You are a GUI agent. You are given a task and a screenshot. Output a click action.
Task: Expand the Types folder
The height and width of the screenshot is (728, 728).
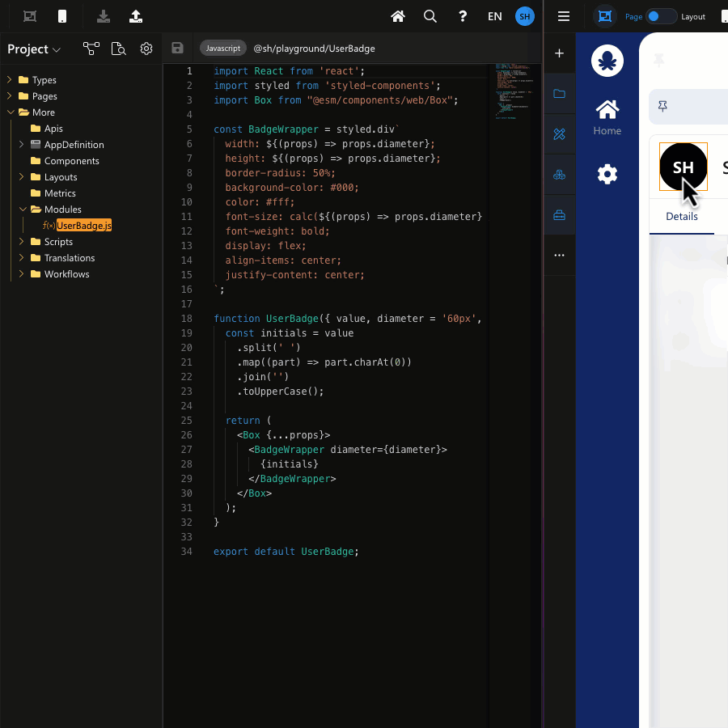click(x=10, y=80)
